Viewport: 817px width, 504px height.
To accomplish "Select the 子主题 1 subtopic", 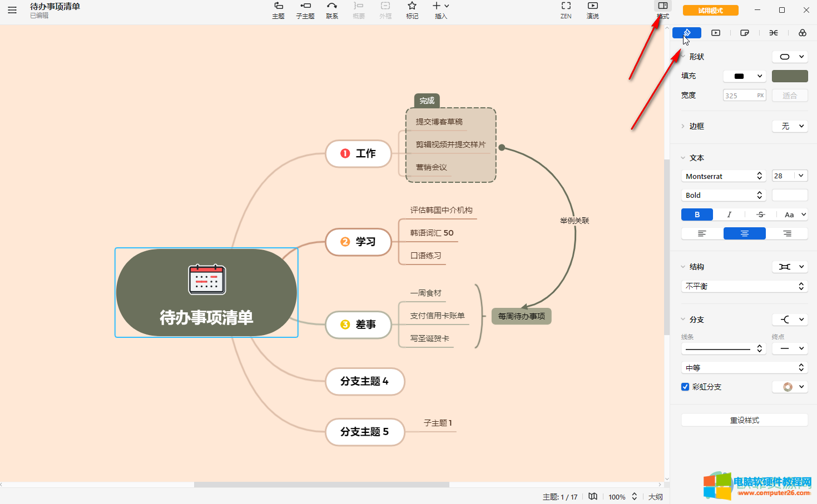I will point(438,423).
